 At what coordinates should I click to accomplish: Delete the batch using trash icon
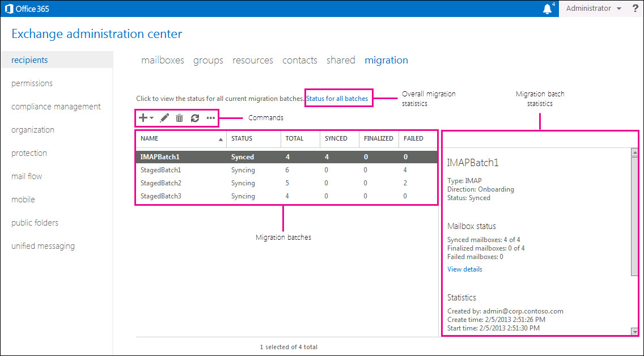tap(180, 118)
